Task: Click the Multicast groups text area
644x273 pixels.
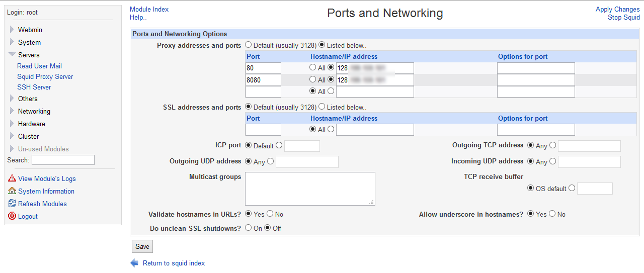Action: [x=310, y=189]
